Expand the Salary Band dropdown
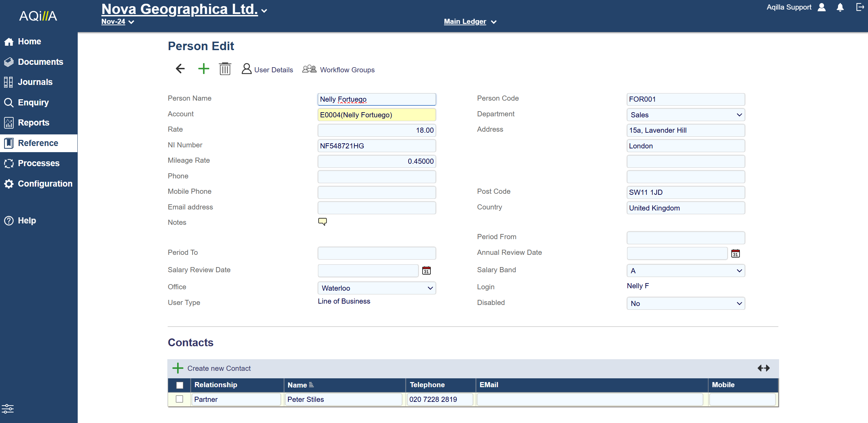This screenshot has width=868, height=423. coord(685,271)
